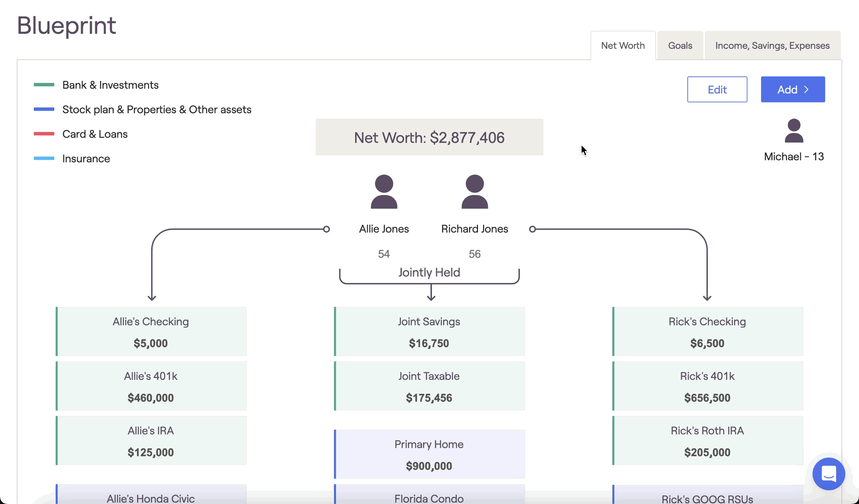Click the Bank & Investments legend text
The width and height of the screenshot is (859, 504).
click(110, 85)
